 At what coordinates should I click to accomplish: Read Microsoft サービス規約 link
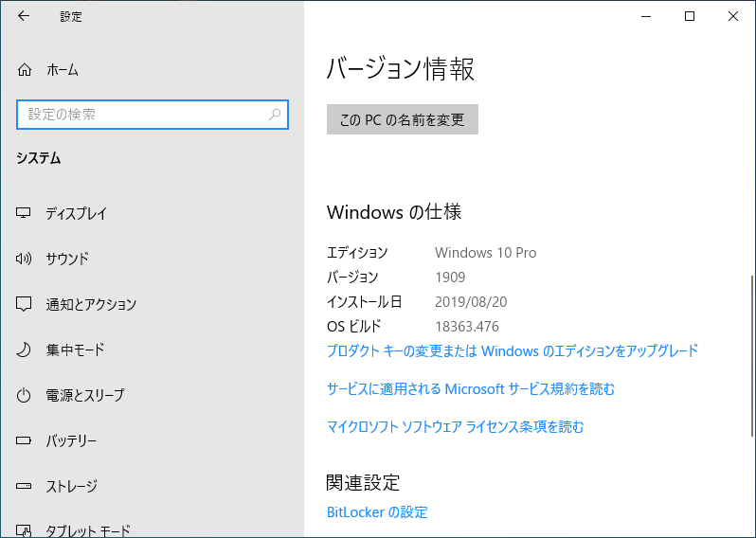[471, 388]
